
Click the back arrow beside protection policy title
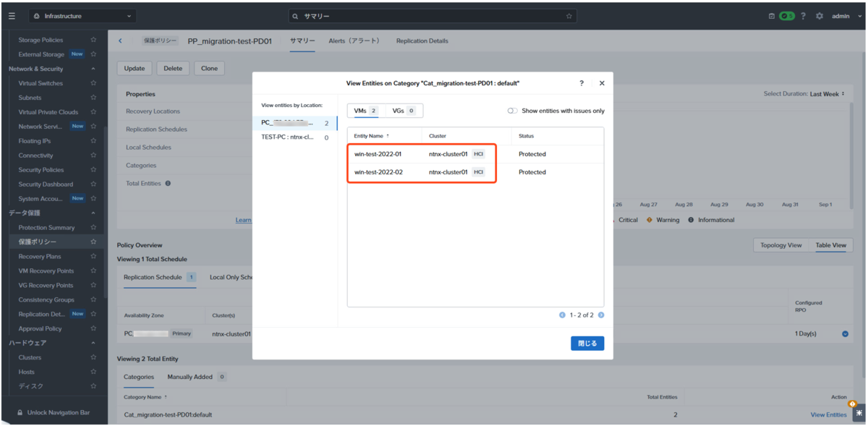pos(120,41)
